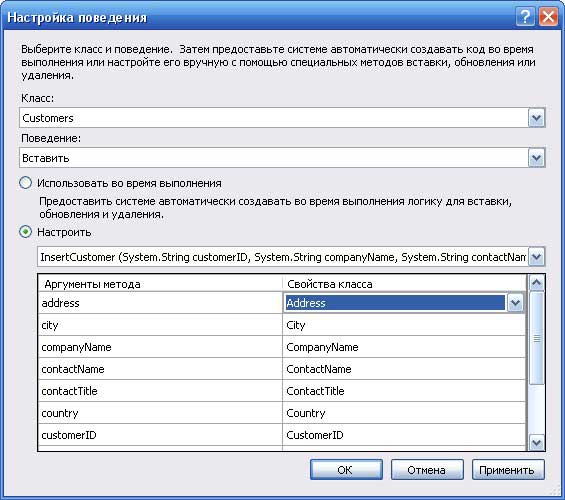
Task: Select the ContactName property cell
Action: pos(404,369)
